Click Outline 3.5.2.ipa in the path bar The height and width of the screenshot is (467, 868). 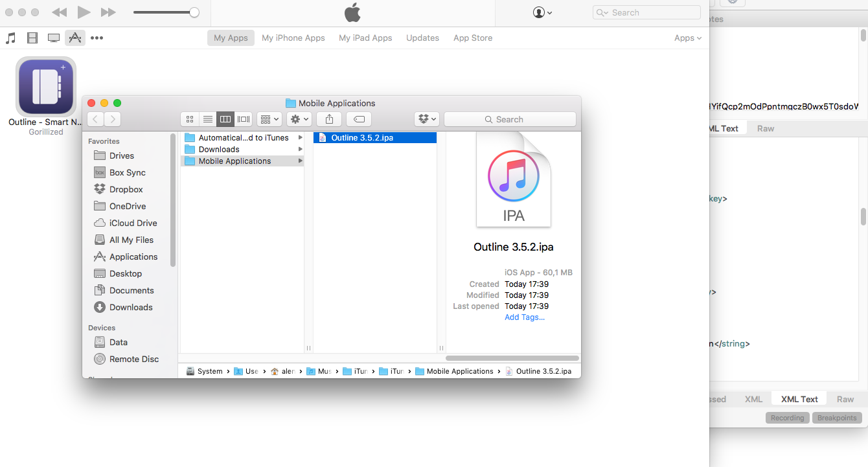(x=538, y=371)
